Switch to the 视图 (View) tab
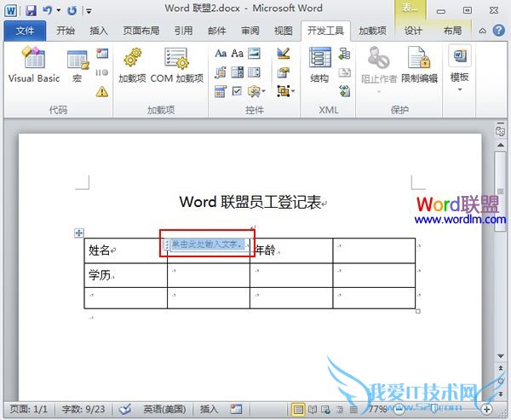This screenshot has width=511, height=420. pyautogui.click(x=284, y=31)
